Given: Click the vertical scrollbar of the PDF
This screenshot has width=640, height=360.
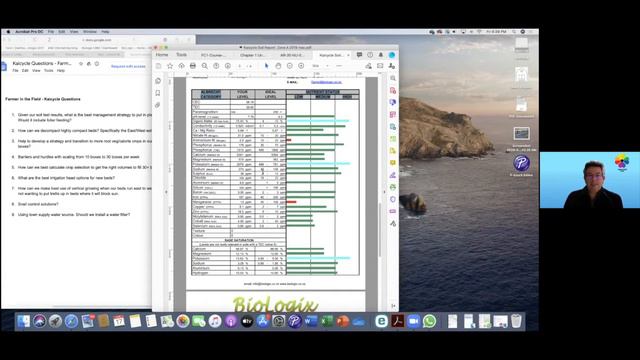Looking at the screenshot, I should (x=380, y=230).
